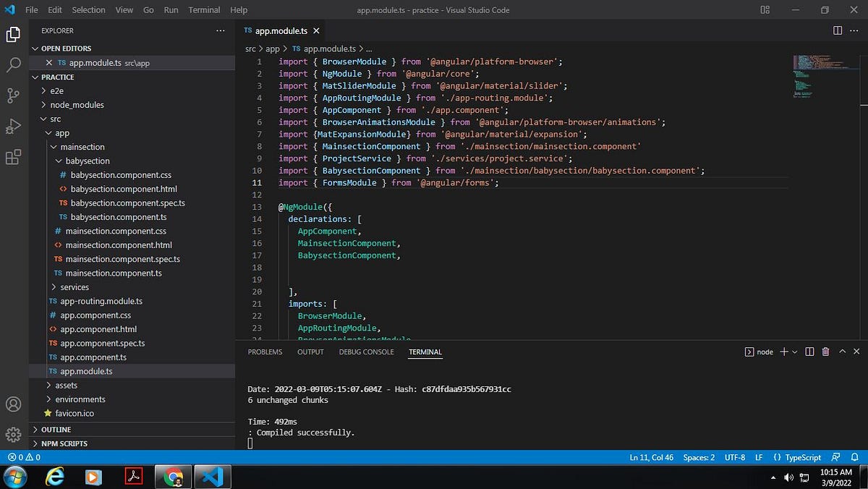Close the terminal panel
Screen dimensions: 868x489
[x=857, y=352]
